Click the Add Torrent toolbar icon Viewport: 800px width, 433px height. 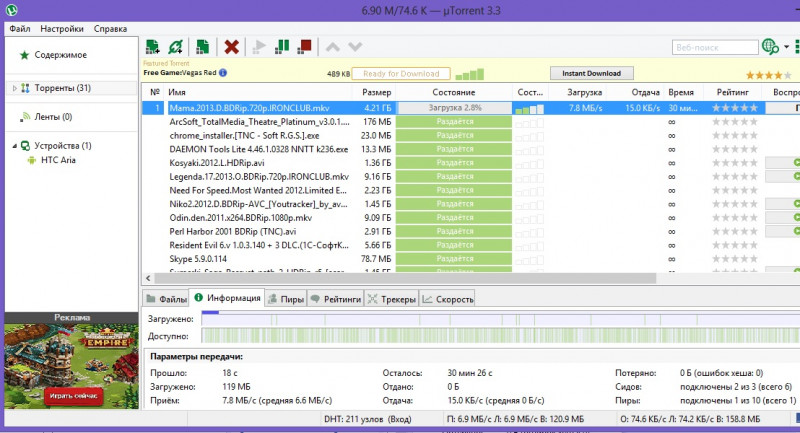152,47
